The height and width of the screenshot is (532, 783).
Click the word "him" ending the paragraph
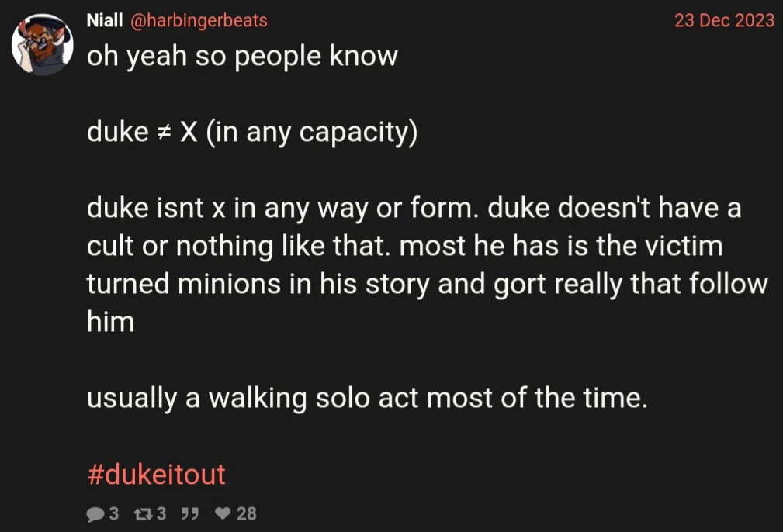(x=110, y=322)
